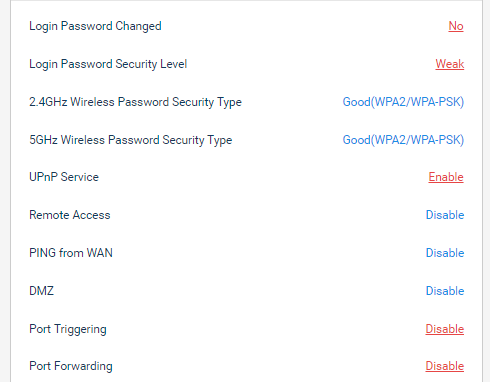Open the Port Triggering "Disable" link
The width and height of the screenshot is (490, 382).
pyautogui.click(x=445, y=329)
